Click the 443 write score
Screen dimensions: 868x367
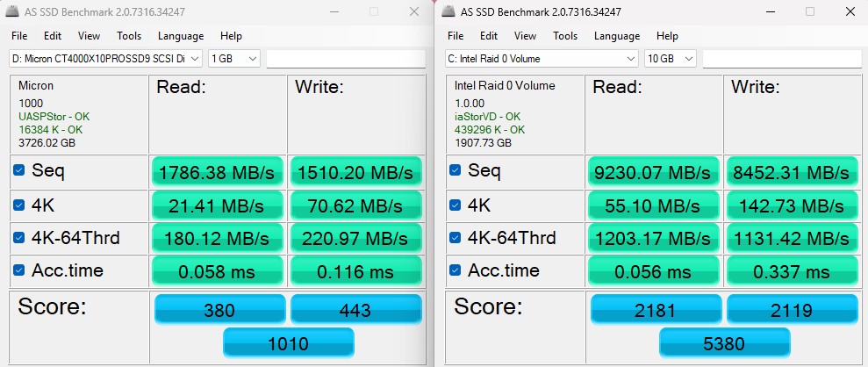(x=356, y=309)
